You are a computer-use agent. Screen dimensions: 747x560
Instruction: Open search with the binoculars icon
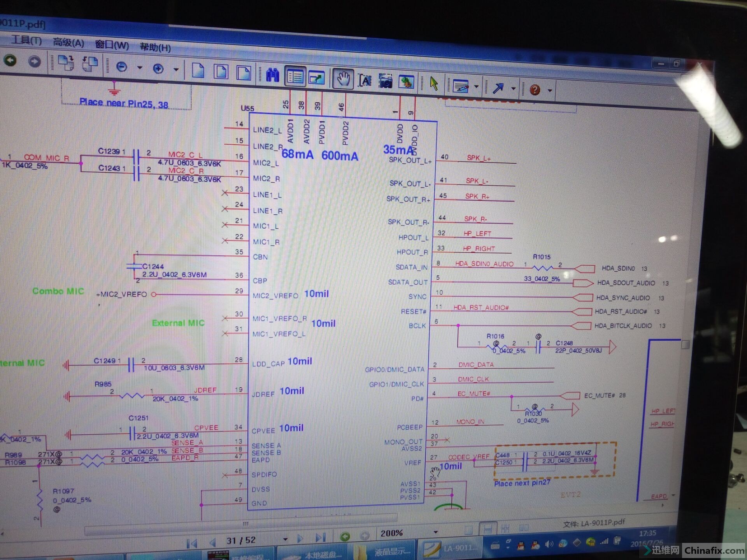click(272, 75)
